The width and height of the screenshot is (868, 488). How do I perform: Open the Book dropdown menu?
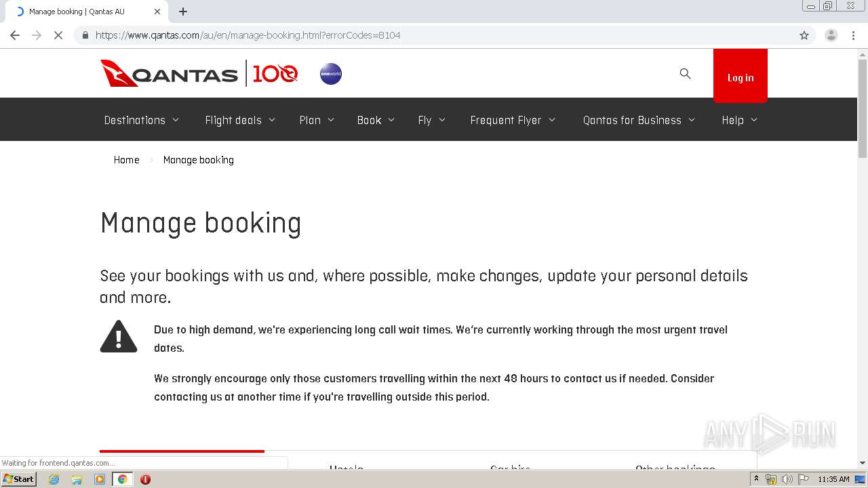coord(376,120)
